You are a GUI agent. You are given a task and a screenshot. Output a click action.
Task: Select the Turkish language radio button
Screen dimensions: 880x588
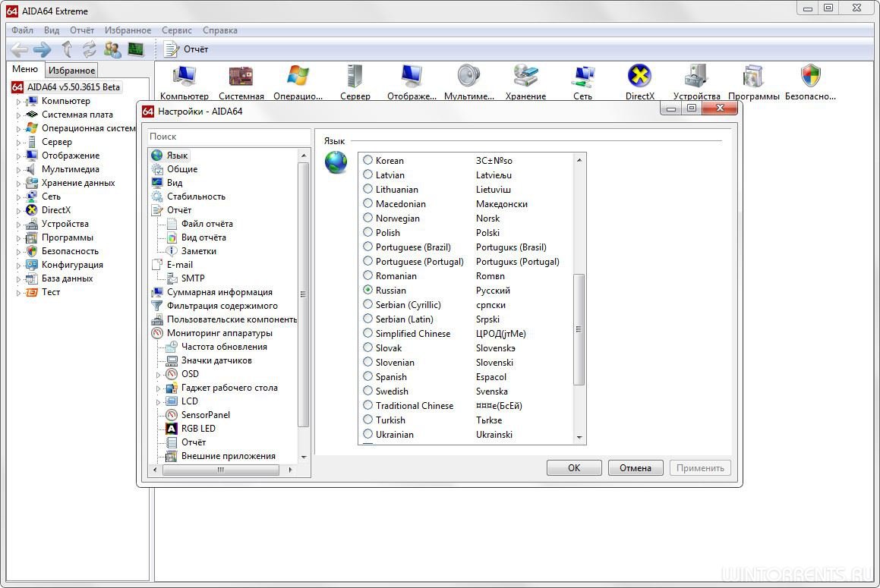[x=367, y=419]
